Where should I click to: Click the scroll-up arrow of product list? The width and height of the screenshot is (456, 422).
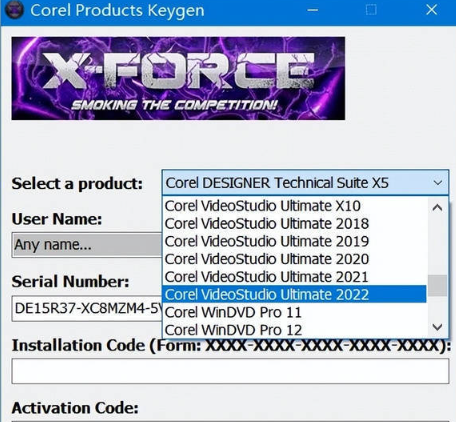[437, 208]
